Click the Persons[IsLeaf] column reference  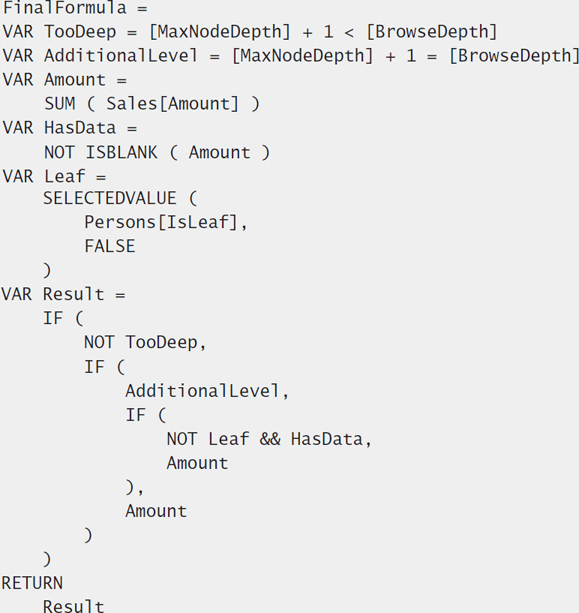[x=161, y=222]
